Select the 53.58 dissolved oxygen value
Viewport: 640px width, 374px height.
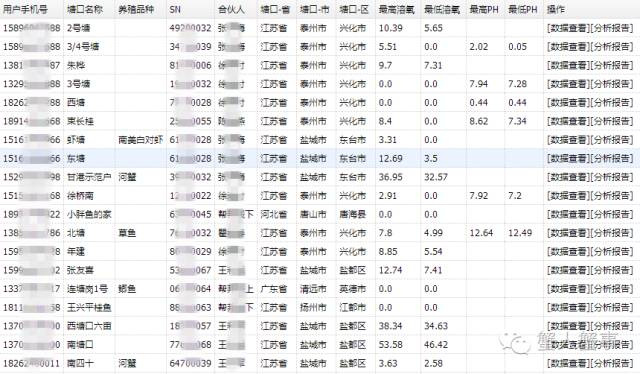[391, 345]
